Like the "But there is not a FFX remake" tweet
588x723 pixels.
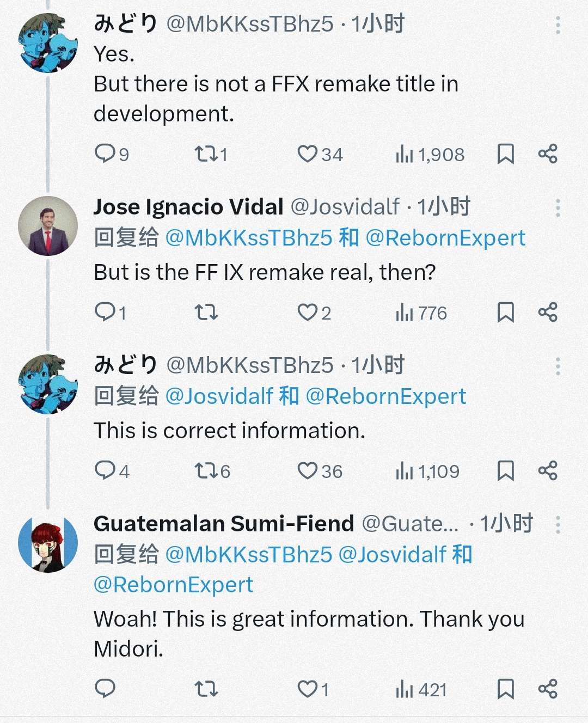320,154
